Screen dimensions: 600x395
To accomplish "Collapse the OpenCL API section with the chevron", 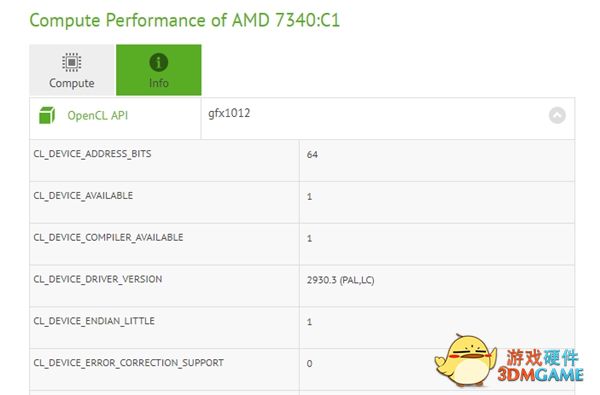I will (x=557, y=115).
